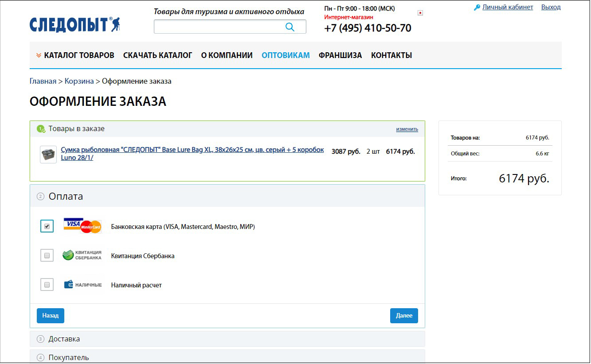Open Скачать каталог menu item
Viewport: 591px width, 364px height.
pos(158,55)
